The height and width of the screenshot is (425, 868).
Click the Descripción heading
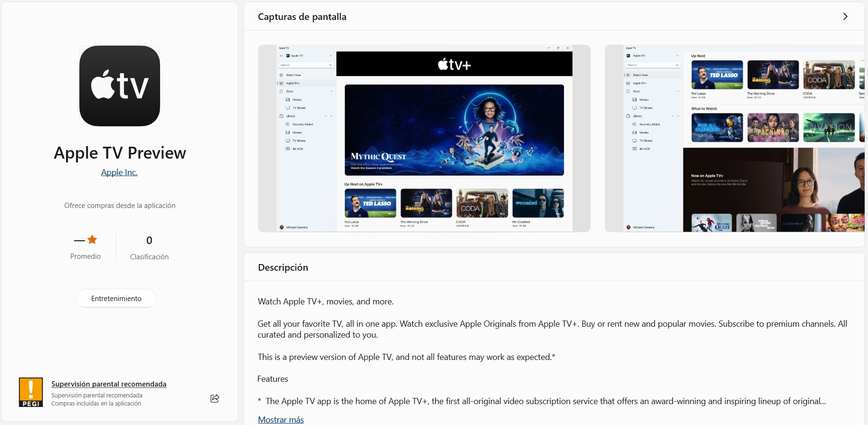[x=283, y=267]
